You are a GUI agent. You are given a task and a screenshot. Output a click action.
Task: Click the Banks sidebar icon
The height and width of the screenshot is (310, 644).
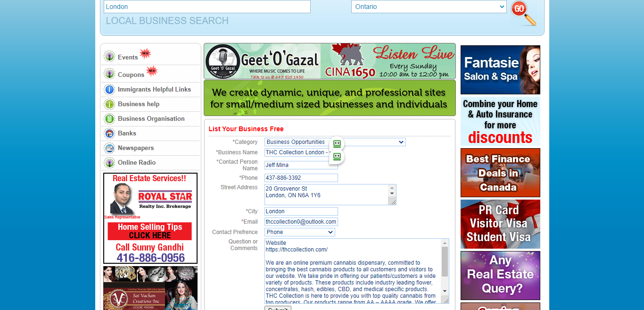[109, 134]
